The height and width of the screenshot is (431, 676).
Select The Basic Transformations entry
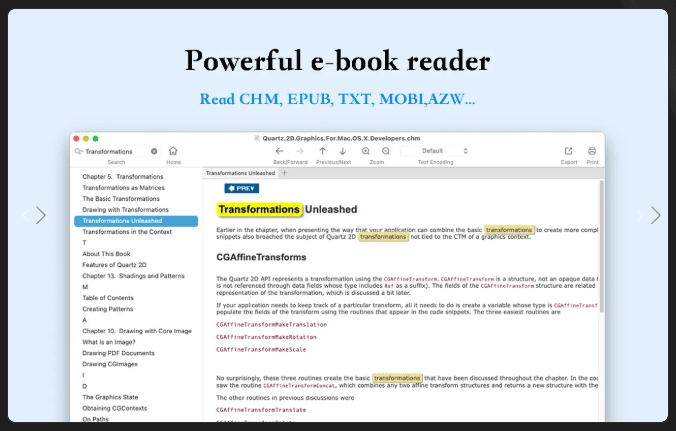click(121, 199)
